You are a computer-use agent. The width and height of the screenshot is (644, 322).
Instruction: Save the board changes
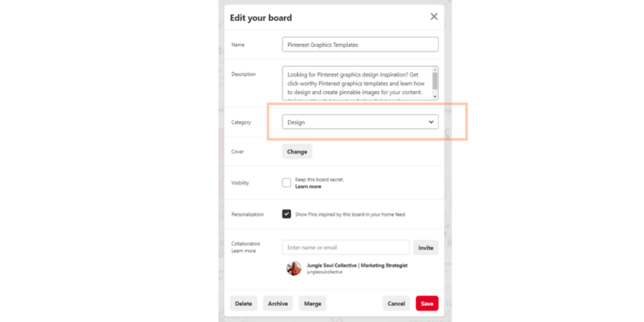[427, 304]
